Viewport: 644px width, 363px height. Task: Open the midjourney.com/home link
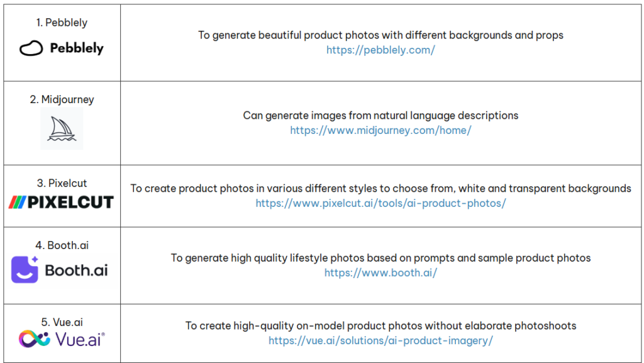pos(380,131)
